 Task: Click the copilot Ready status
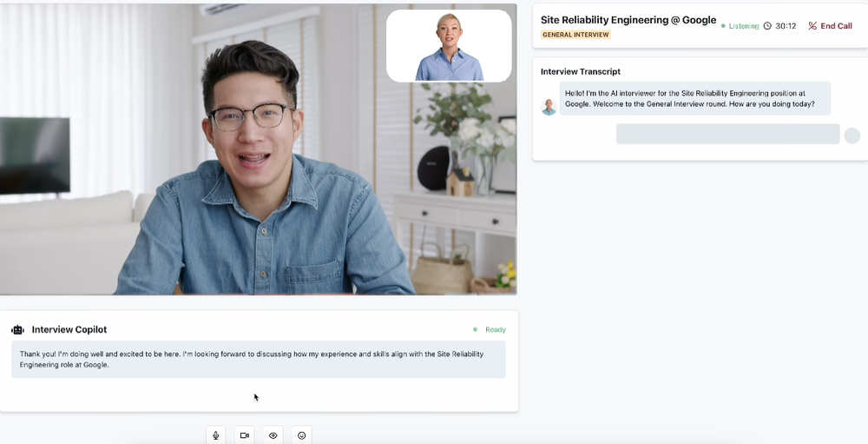(x=490, y=330)
